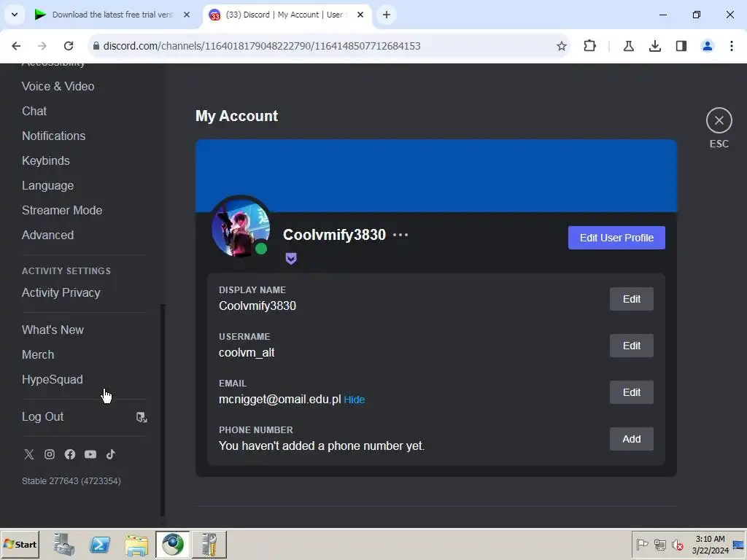Open Advanced settings

pos(47,235)
